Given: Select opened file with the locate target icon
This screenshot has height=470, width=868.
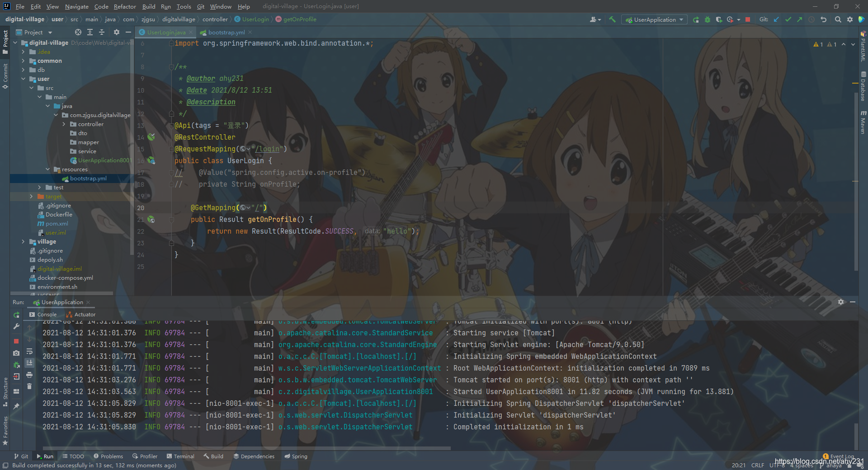Looking at the screenshot, I should [78, 32].
